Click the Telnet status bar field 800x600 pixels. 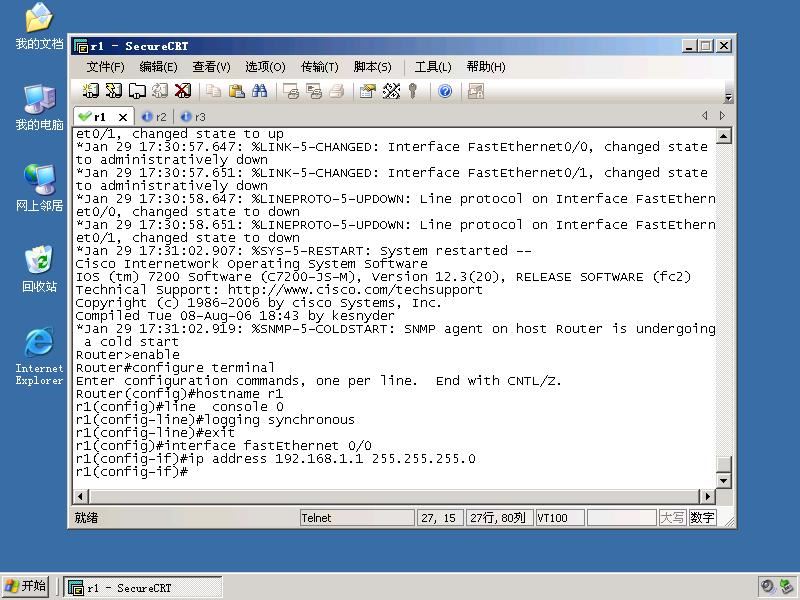coord(357,518)
